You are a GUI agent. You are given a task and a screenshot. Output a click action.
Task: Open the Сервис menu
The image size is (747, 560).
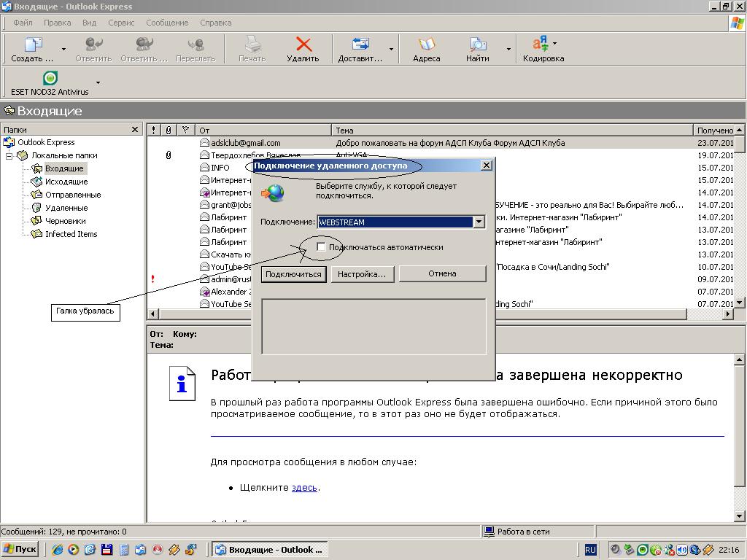click(121, 23)
